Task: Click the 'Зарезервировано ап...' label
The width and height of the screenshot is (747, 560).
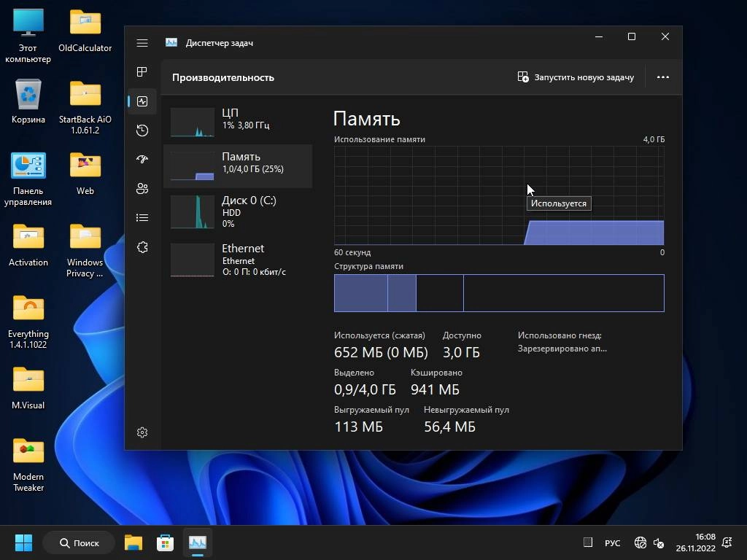Action: [562, 349]
